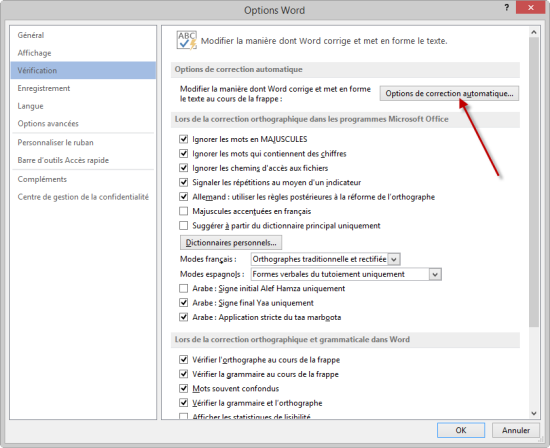Click the Annuler button
Viewport: 550px width, 448px height.
click(516, 430)
